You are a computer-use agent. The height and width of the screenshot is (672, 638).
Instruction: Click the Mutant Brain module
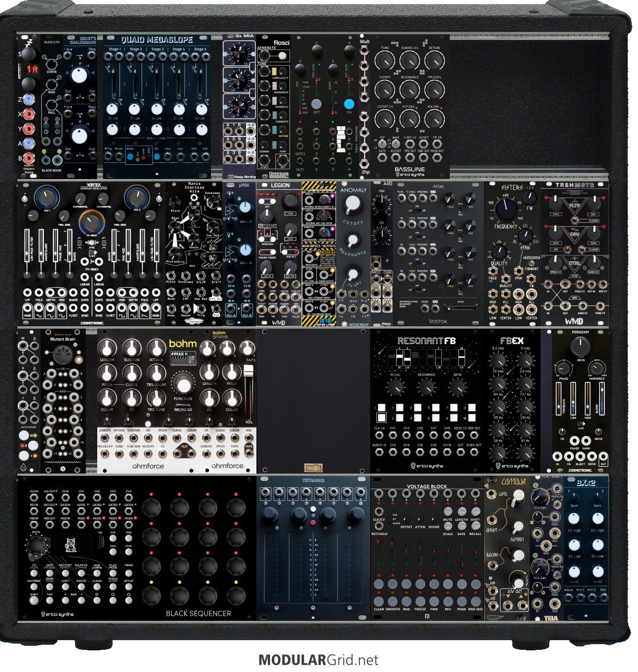[63, 401]
